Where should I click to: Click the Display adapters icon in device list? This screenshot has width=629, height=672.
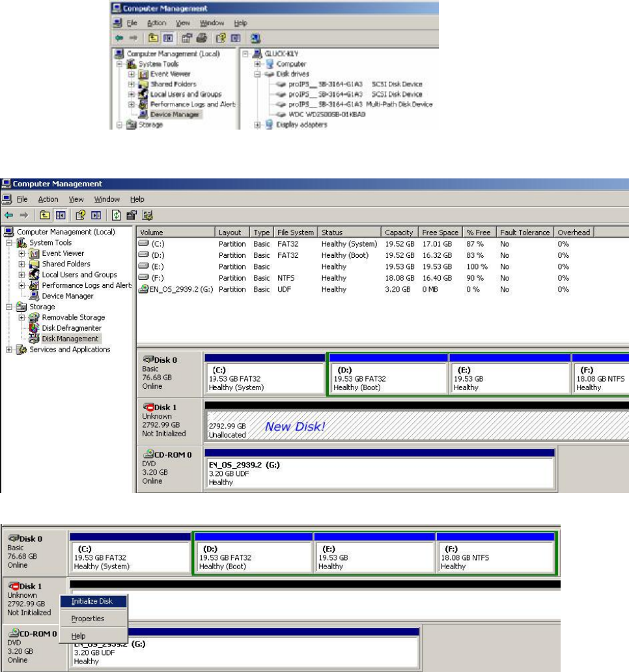[x=269, y=124]
